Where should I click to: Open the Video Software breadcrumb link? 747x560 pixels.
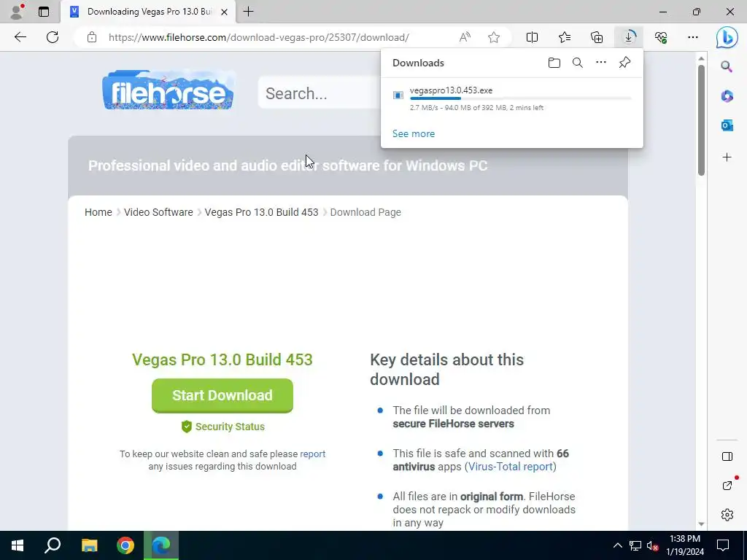[x=158, y=212]
